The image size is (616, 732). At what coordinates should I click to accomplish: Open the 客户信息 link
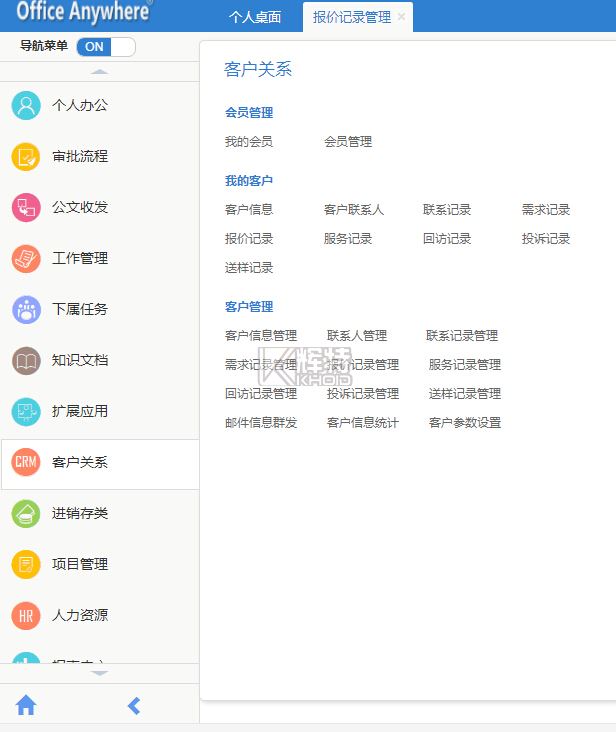click(x=249, y=210)
